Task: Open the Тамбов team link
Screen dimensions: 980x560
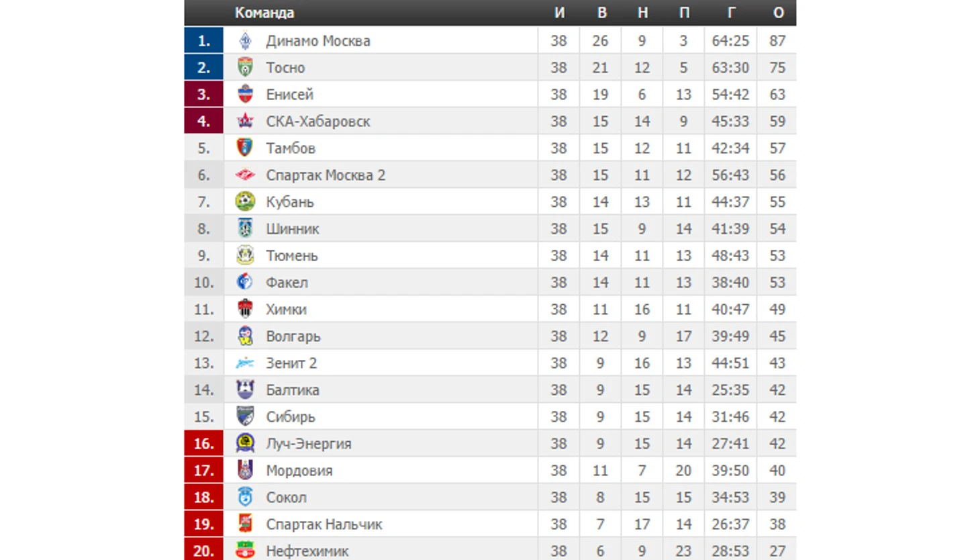Action: [291, 148]
